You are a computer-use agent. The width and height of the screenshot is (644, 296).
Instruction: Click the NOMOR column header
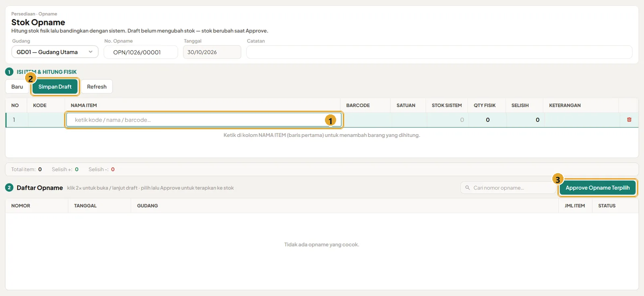click(21, 206)
